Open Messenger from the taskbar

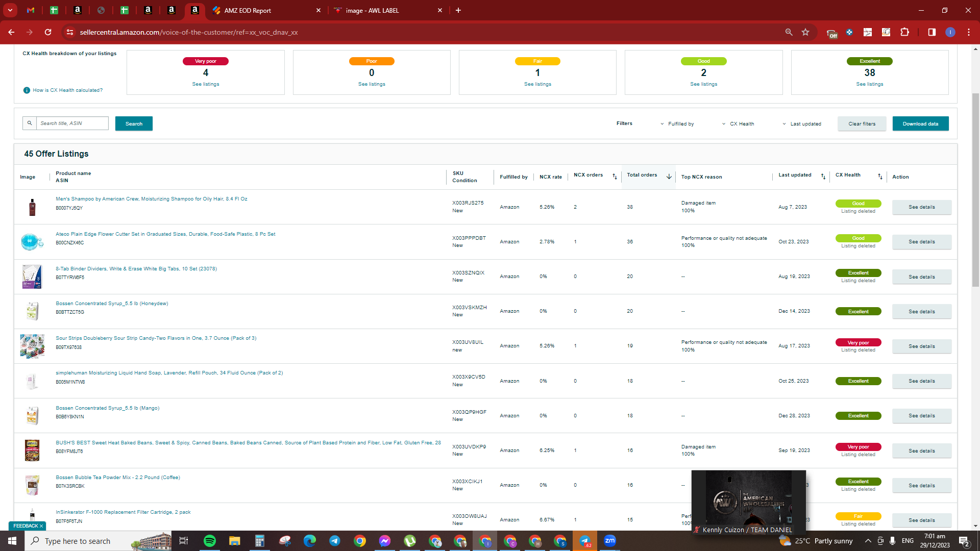[385, 541]
